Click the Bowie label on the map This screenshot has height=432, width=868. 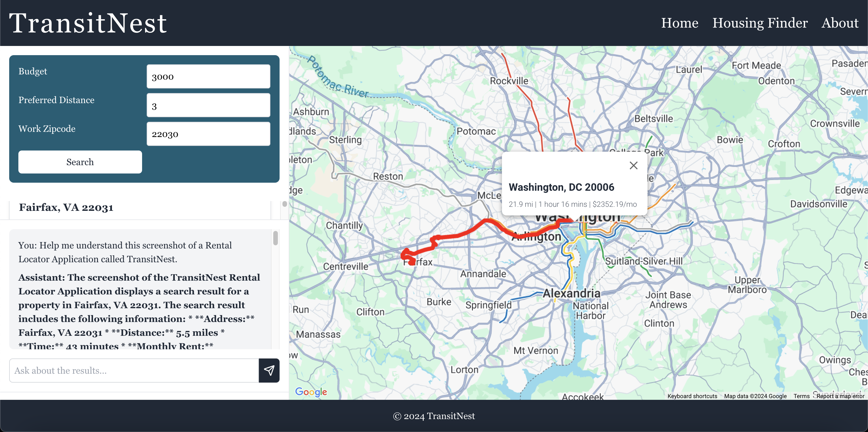(x=730, y=140)
